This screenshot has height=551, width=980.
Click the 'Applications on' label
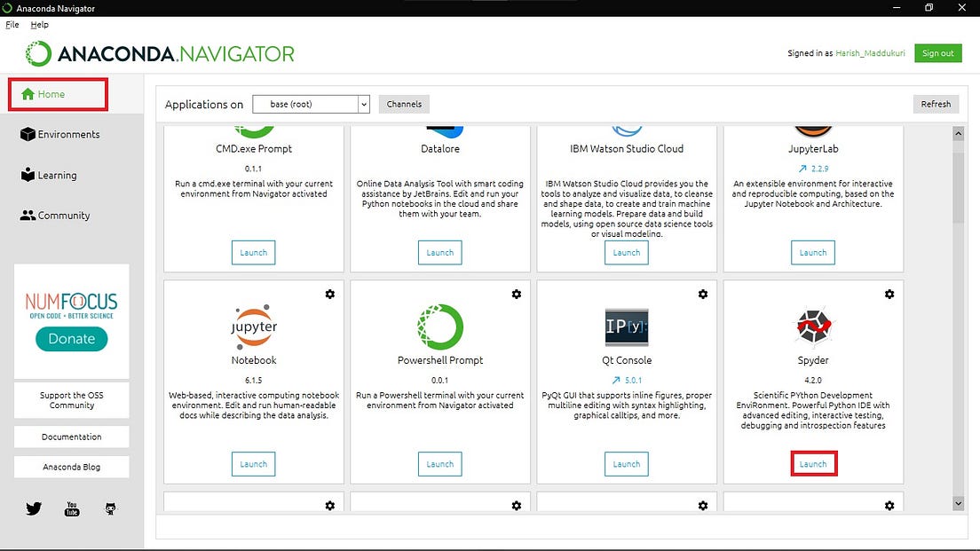pos(204,105)
